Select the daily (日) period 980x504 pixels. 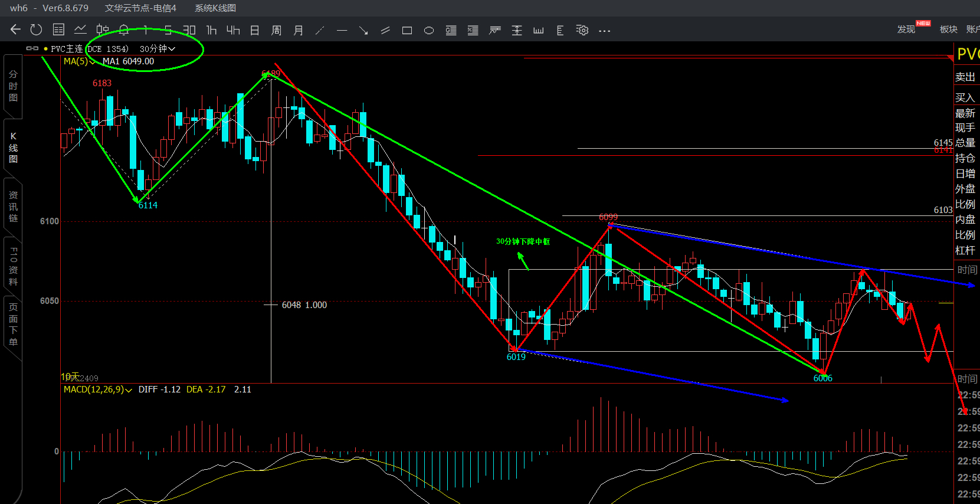pyautogui.click(x=255, y=30)
